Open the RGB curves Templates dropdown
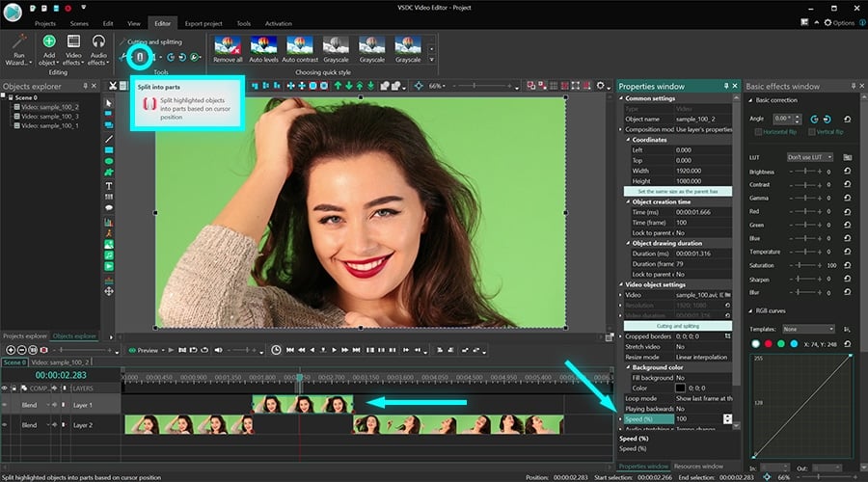The width and height of the screenshot is (868, 482). (x=808, y=329)
